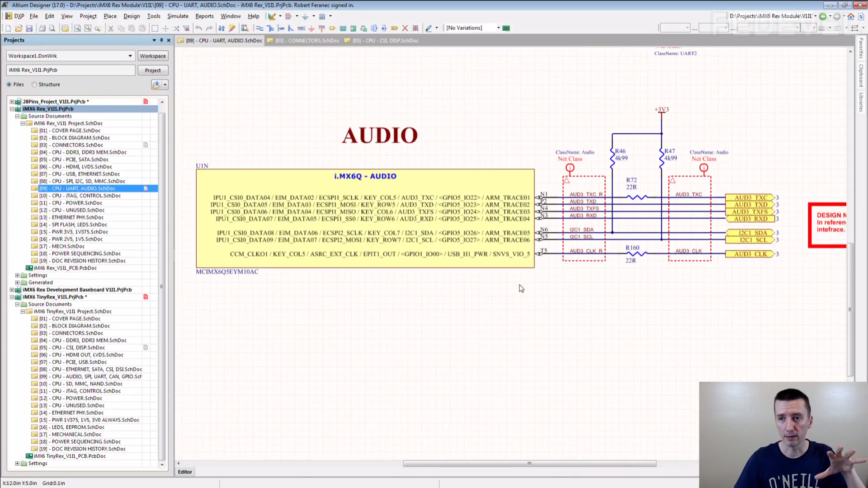Click the Place Wire tool

tap(259, 28)
